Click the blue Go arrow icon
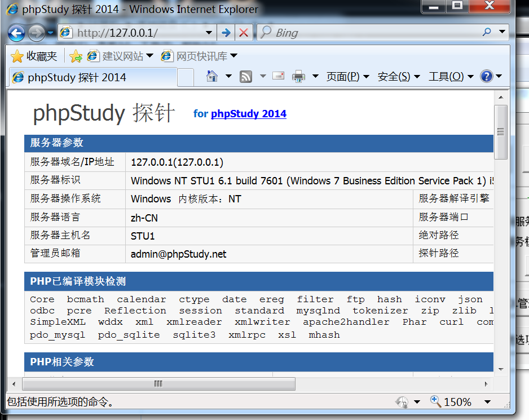The width and height of the screenshot is (529, 420). (226, 33)
